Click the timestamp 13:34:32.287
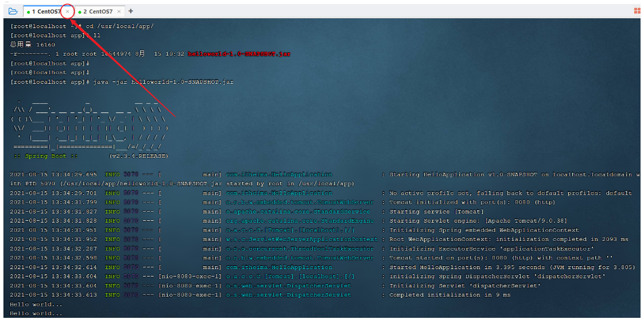The height and width of the screenshot is (323, 644). click(x=75, y=249)
